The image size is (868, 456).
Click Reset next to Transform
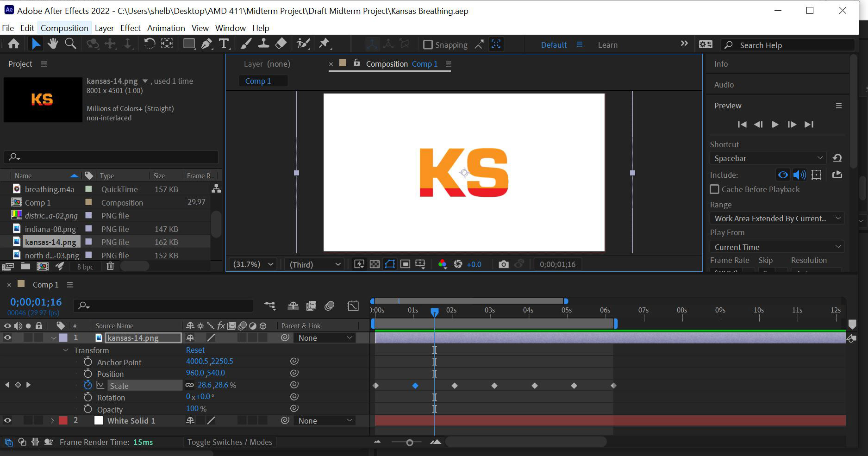pyautogui.click(x=195, y=350)
